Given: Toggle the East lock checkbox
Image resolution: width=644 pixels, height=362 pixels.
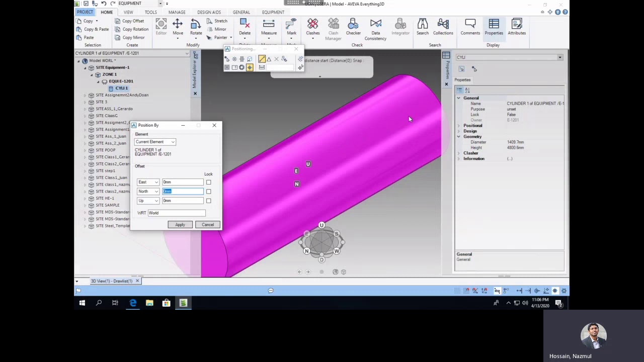Looking at the screenshot, I should pos(208,182).
